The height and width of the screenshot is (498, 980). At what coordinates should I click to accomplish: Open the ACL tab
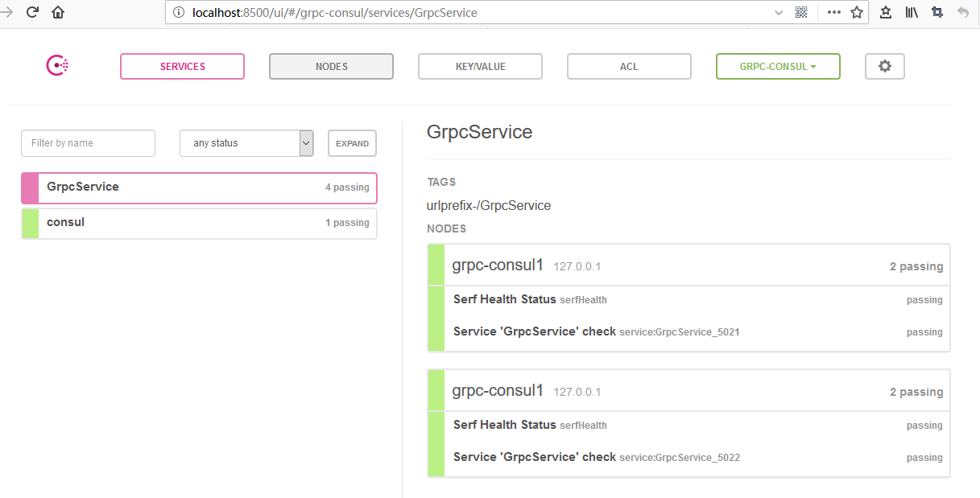click(629, 66)
